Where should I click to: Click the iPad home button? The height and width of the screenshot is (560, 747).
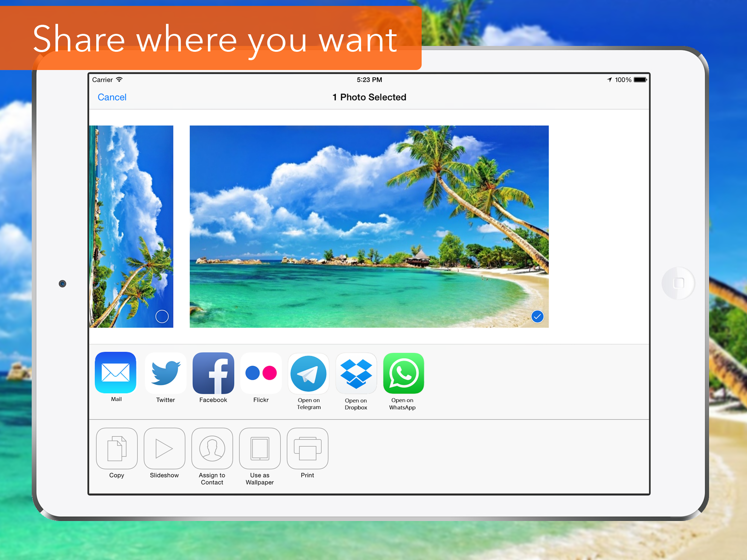click(678, 283)
